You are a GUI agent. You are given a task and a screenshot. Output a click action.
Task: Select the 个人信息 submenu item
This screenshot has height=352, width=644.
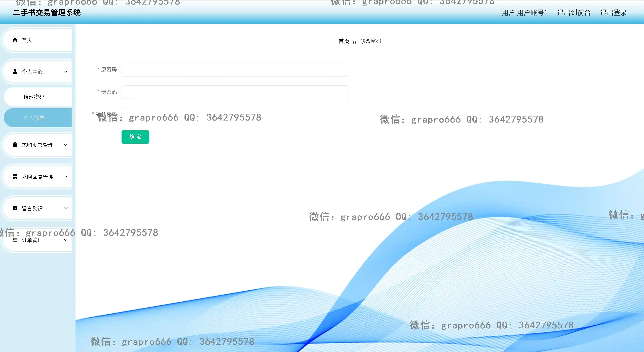[x=34, y=118]
